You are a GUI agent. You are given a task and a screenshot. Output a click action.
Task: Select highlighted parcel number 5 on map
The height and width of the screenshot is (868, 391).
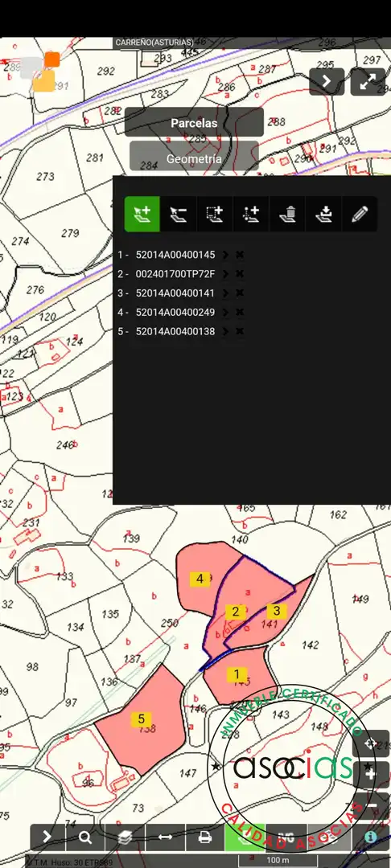(142, 719)
